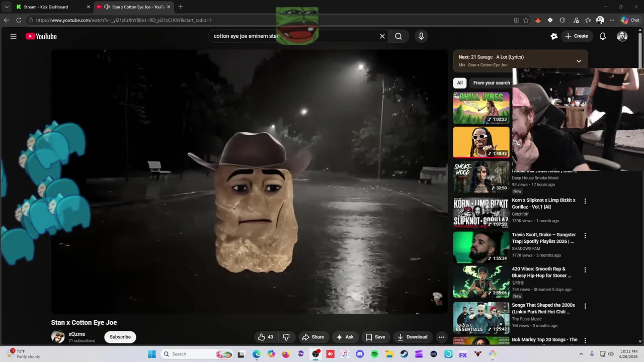The height and width of the screenshot is (362, 644).
Task: Open Steam from the taskbar
Action: click(x=404, y=354)
